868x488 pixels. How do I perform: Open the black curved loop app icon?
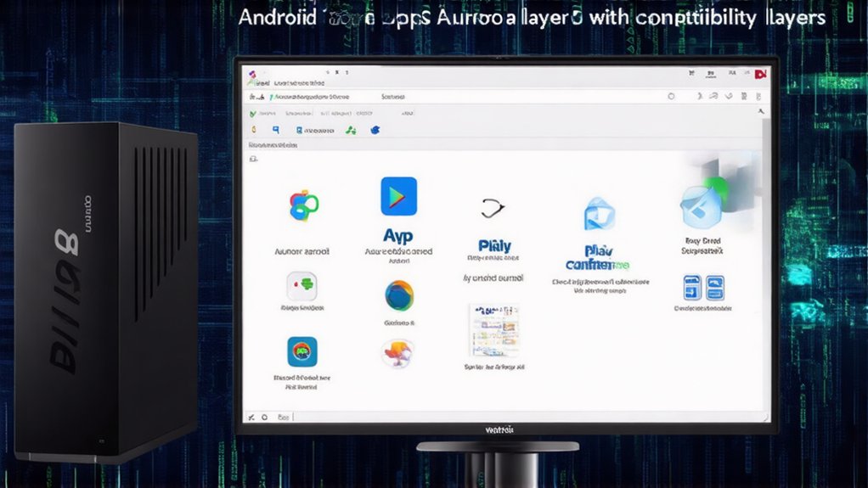(x=492, y=209)
